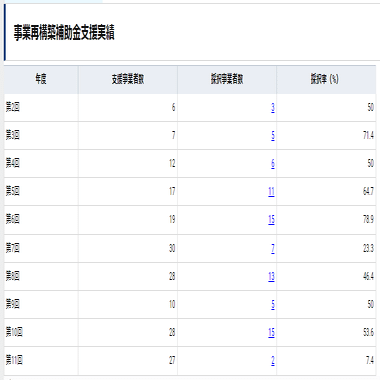This screenshot has height=380, width=380.
Task: Click the rate 50 in 第2回 row
Action: coord(371,107)
